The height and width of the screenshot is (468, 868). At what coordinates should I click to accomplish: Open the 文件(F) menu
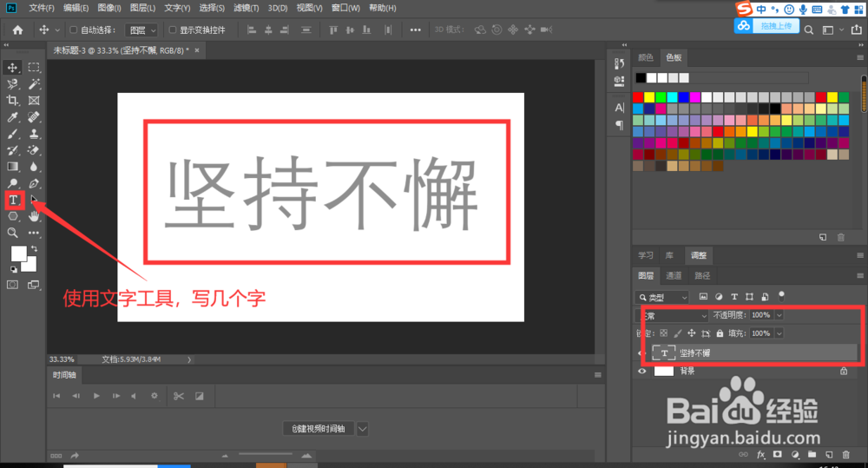click(x=42, y=8)
